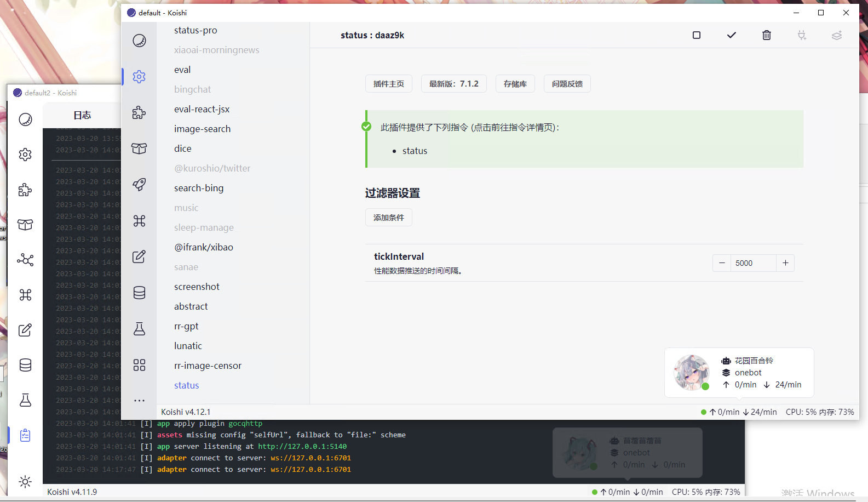
Task: Click 插件主页 button
Action: pos(389,84)
